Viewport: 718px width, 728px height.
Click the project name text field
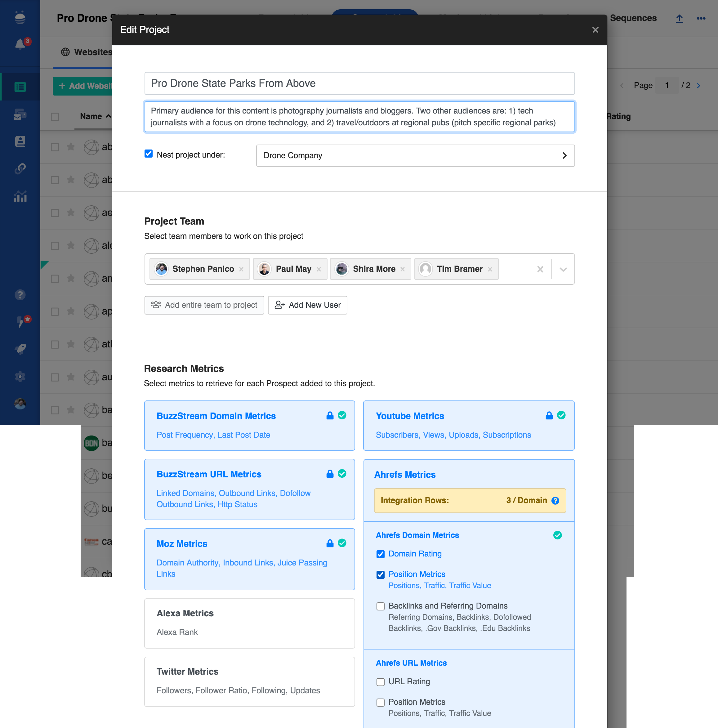359,83
